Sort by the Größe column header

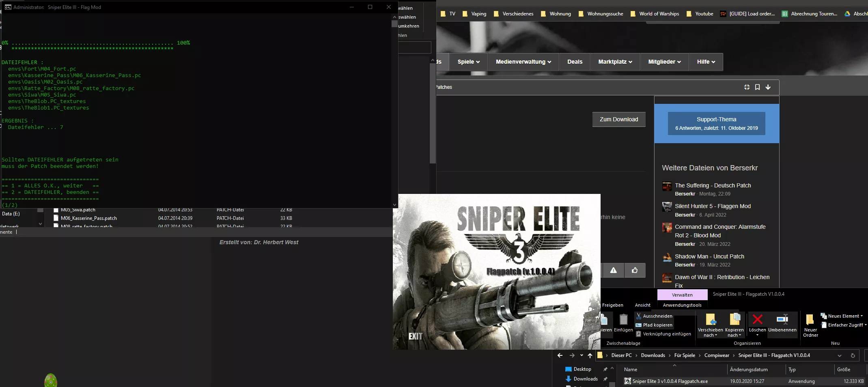843,370
